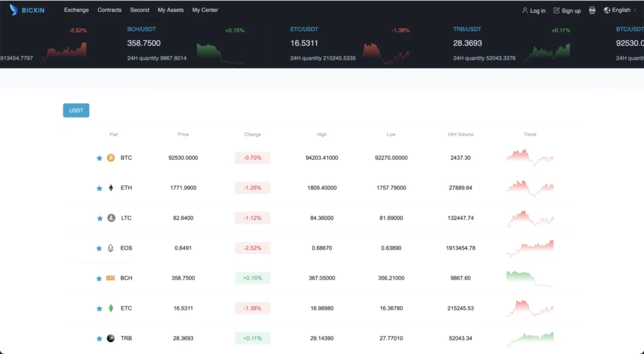Click ETC trend sparkline
Image resolution: width=644 pixels, height=354 pixels.
pyautogui.click(x=530, y=308)
